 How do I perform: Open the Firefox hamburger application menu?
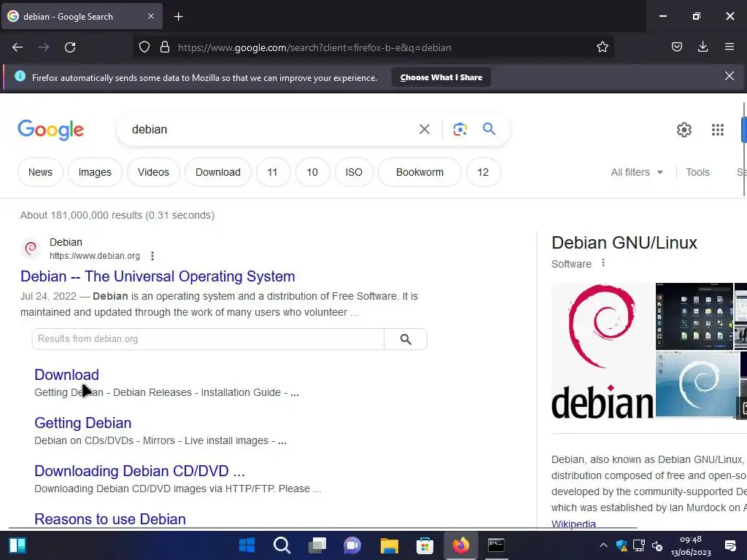point(729,47)
